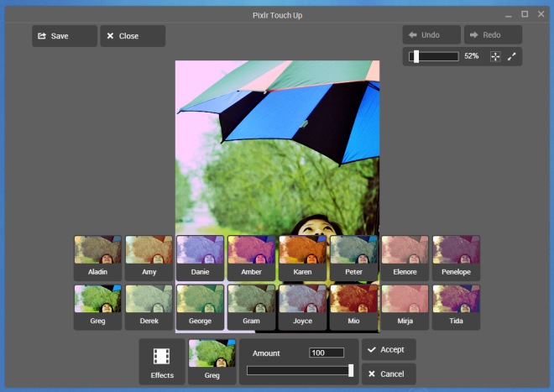This screenshot has height=392, width=554.
Task: Open the Effects filmstrip panel
Action: click(162, 362)
